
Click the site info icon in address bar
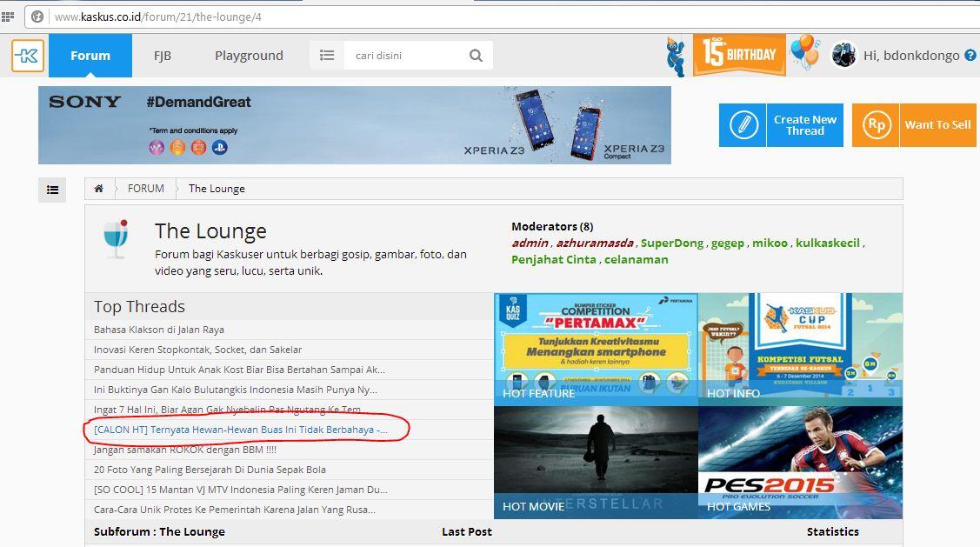click(37, 17)
